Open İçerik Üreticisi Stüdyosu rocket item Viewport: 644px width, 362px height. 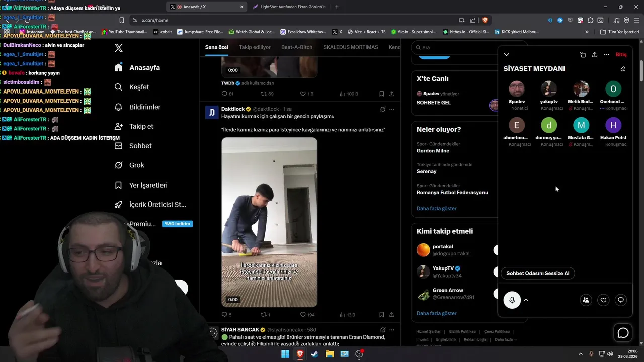pyautogui.click(x=150, y=205)
